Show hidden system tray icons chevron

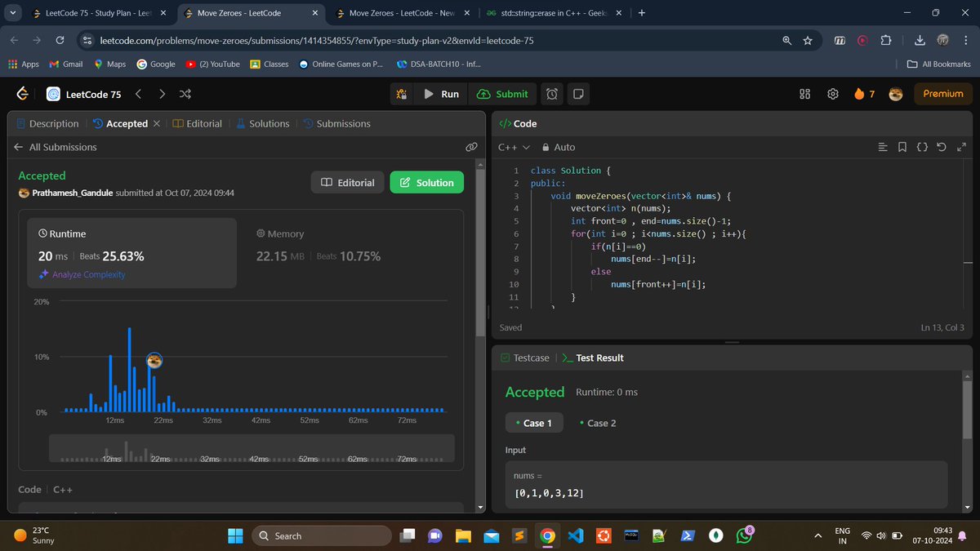tap(818, 535)
